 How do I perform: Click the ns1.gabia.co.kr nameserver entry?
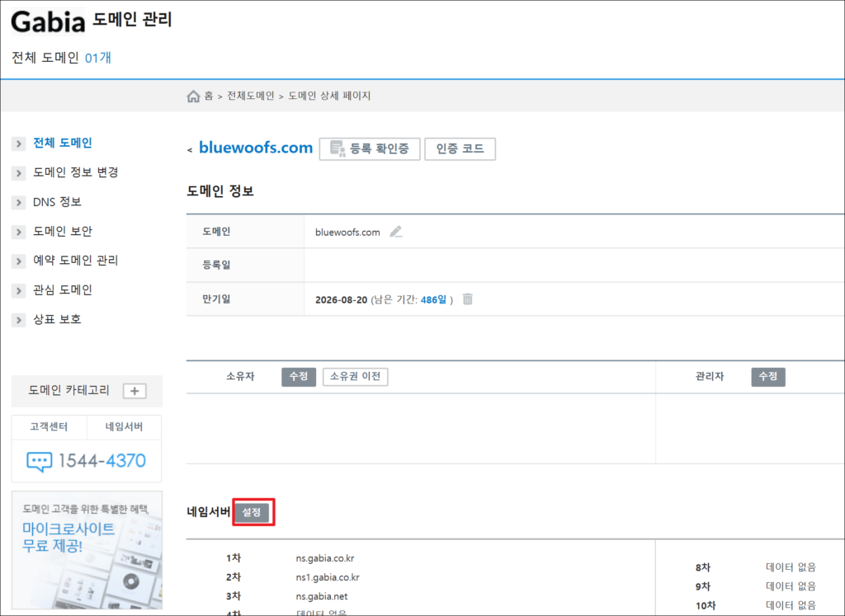(328, 577)
